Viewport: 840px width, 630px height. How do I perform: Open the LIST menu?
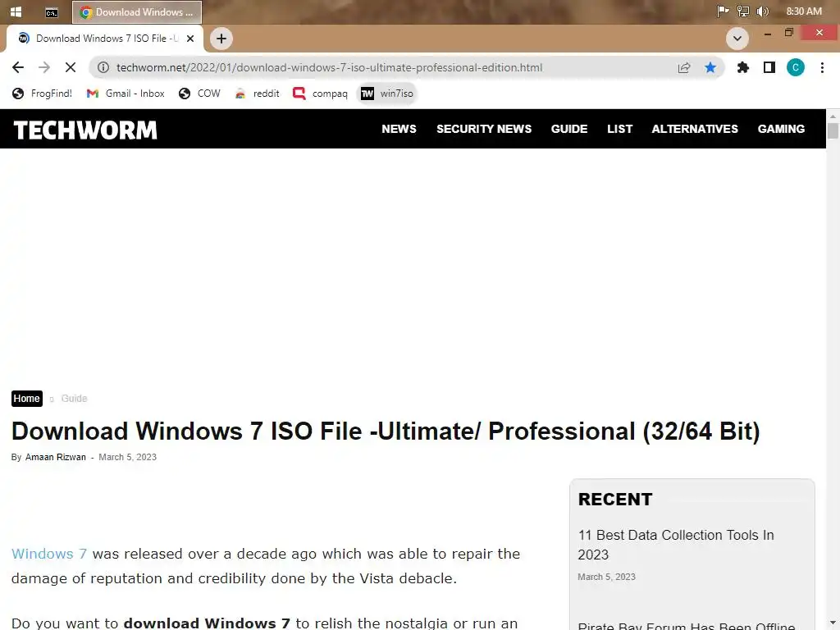pos(619,129)
